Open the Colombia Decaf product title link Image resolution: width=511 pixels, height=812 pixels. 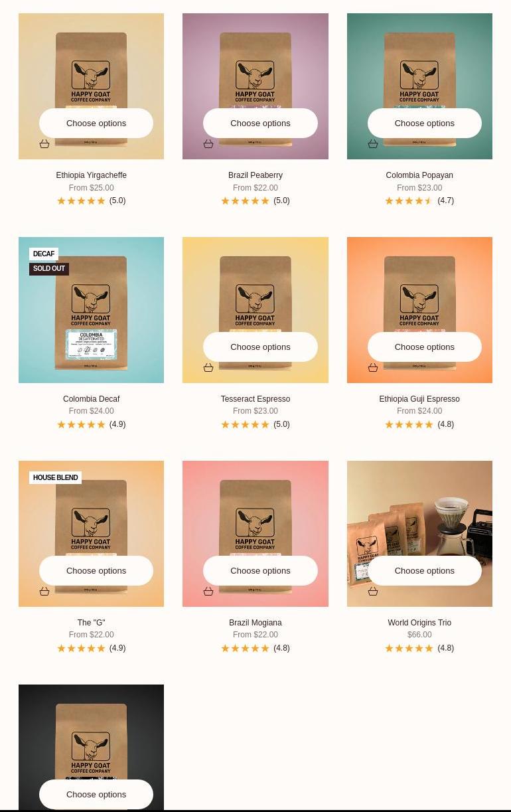(91, 399)
